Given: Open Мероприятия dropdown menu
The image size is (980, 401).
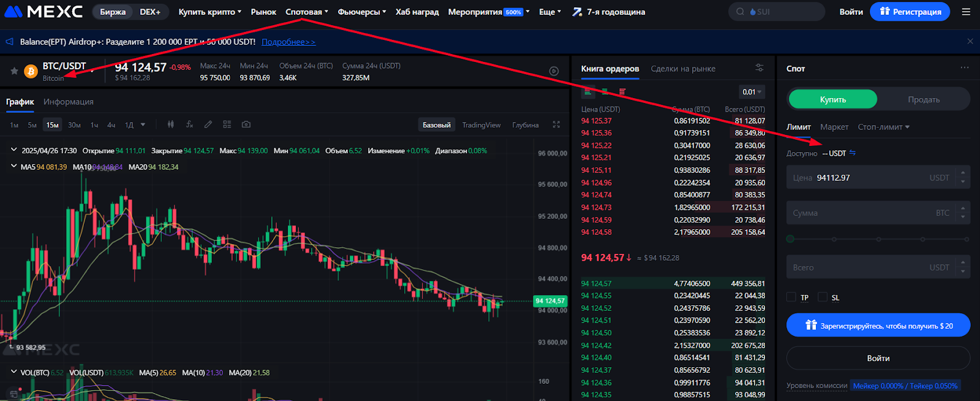Looking at the screenshot, I should pos(489,12).
